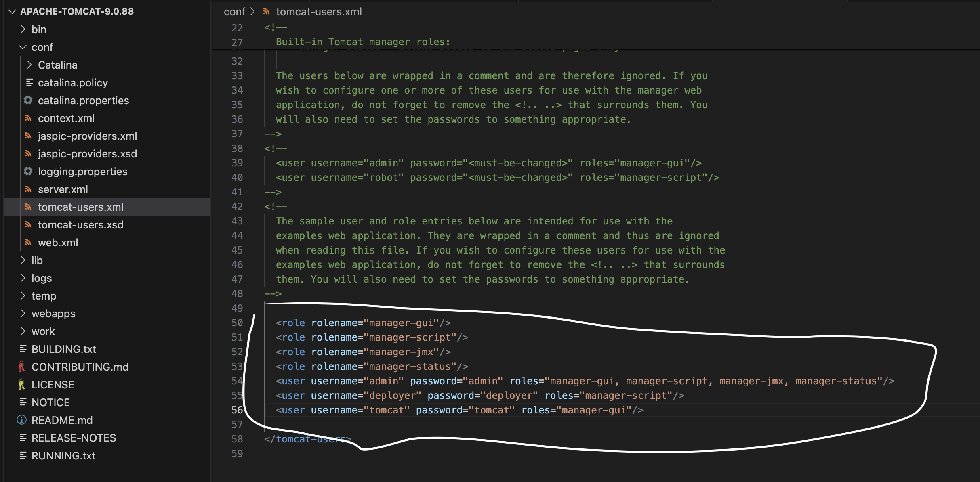Click the XML icon in the breadcrumb bar

pyautogui.click(x=266, y=12)
